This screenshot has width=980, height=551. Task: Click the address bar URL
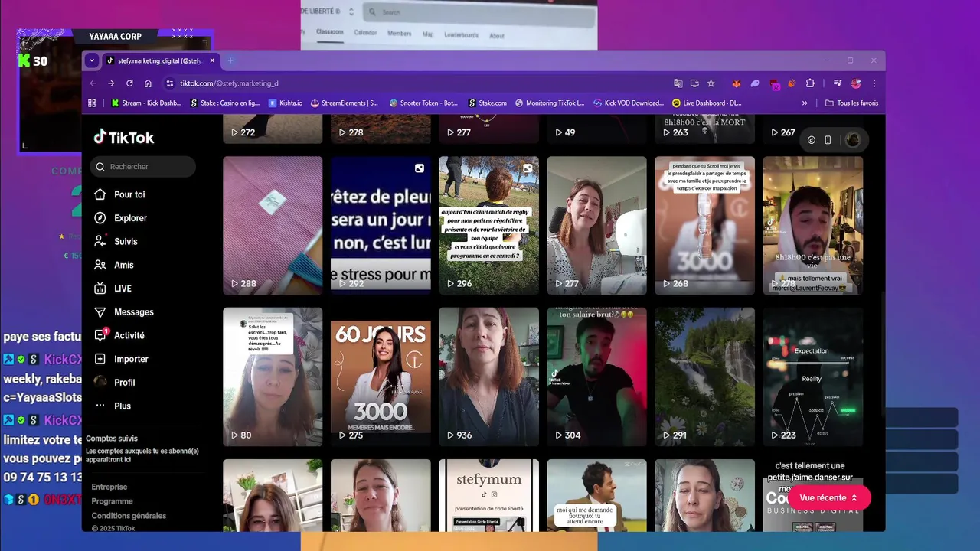[229, 83]
